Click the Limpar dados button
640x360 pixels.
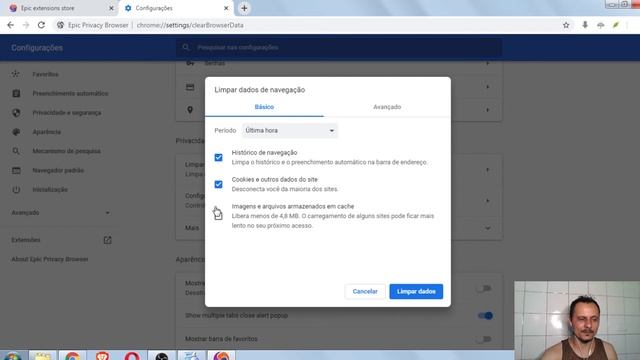(416, 291)
